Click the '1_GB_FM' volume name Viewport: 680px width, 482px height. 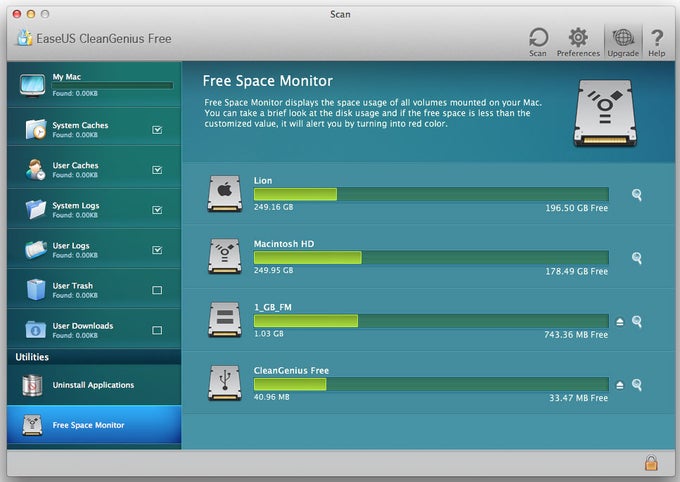pos(272,307)
